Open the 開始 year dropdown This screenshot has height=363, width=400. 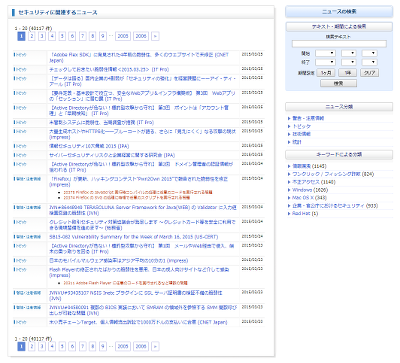point(325,53)
